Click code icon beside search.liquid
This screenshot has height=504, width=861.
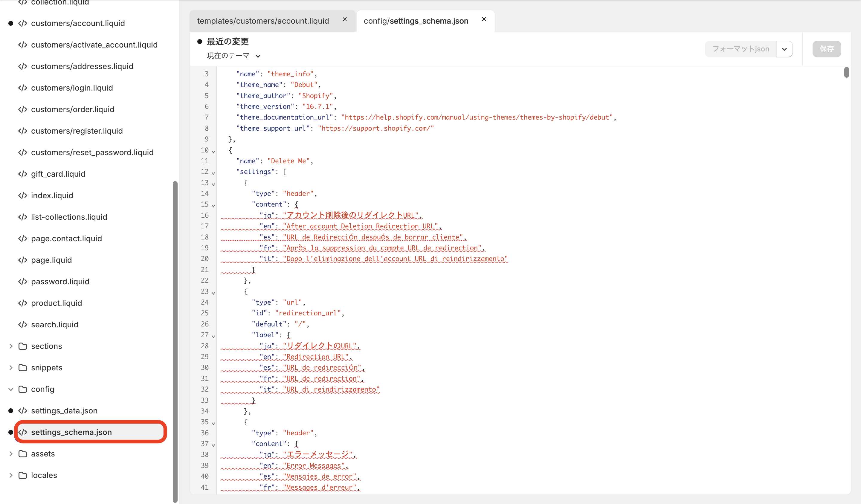pos(22,325)
